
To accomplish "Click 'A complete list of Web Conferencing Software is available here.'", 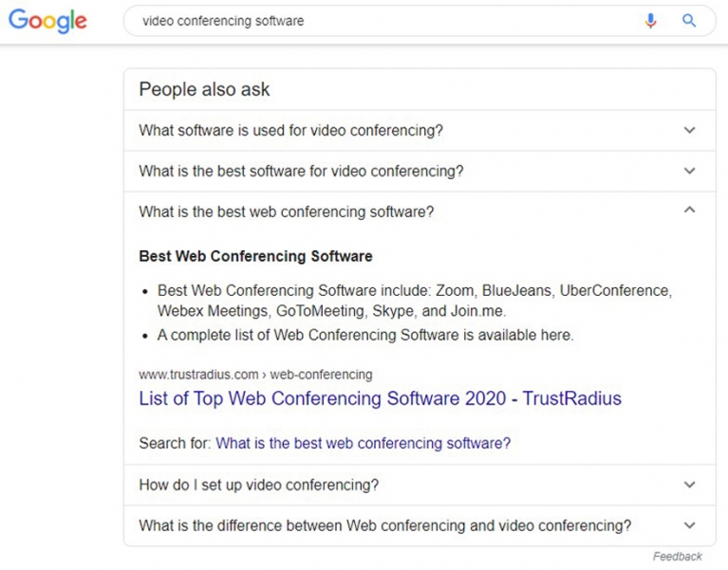I will tap(365, 335).
